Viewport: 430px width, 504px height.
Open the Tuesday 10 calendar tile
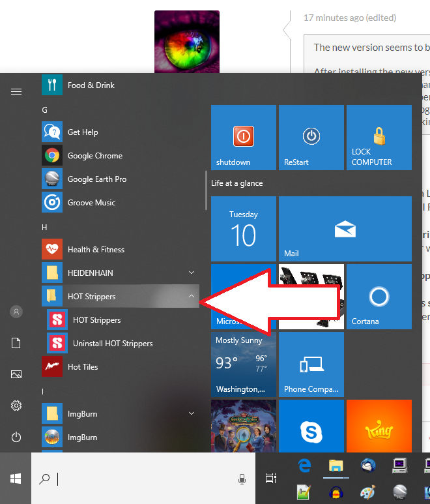[244, 229]
